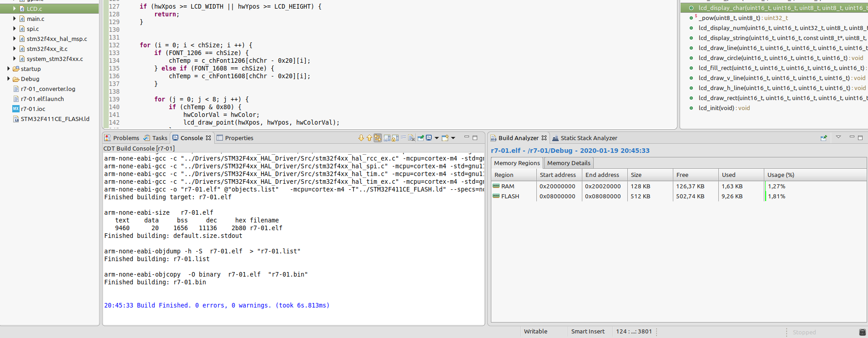This screenshot has width=868, height=338.
Task: Jump to next error in build console
Action: 361,138
